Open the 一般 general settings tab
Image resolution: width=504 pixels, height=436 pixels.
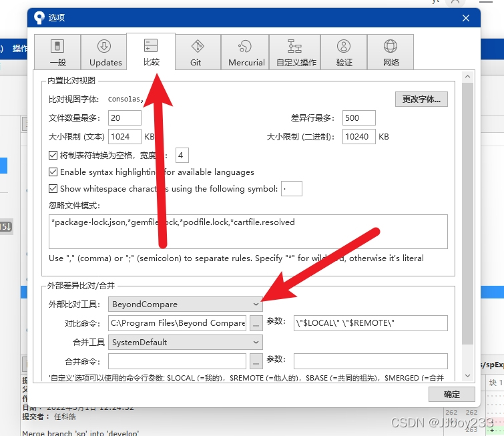point(57,52)
